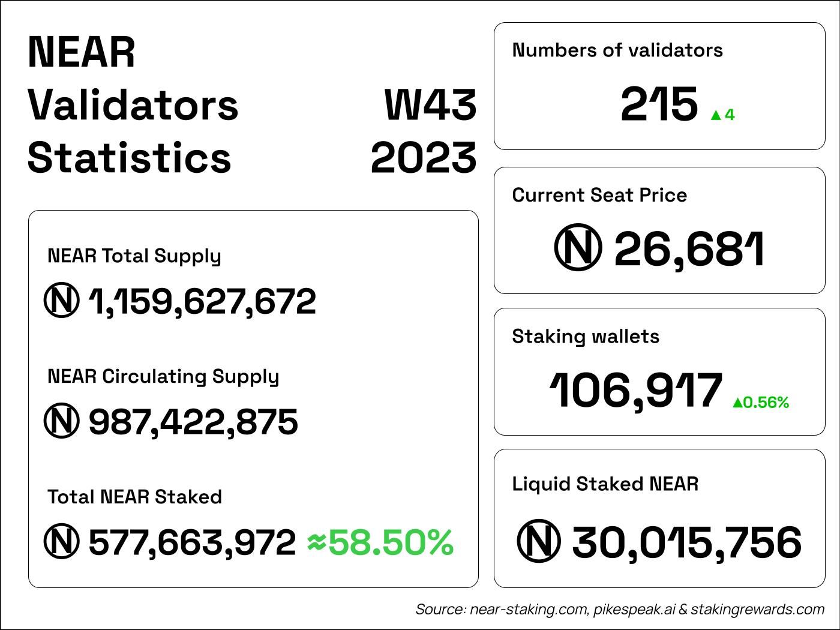Image resolution: width=840 pixels, height=630 pixels.
Task: Click the green approximately-equal symbol before 58.50%
Action: click(316, 542)
